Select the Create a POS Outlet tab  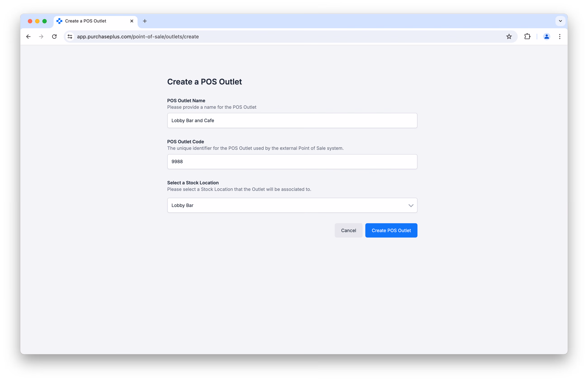coord(95,21)
